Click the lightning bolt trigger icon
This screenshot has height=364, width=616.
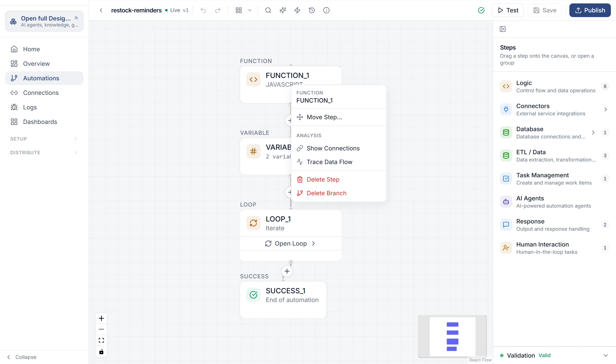(297, 10)
